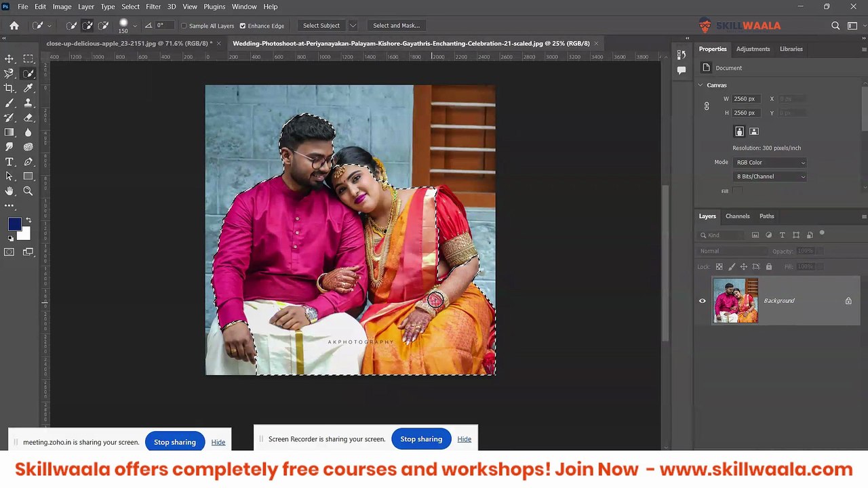
Task: Open the Properties panel flyout menu
Action: pyautogui.click(x=863, y=49)
